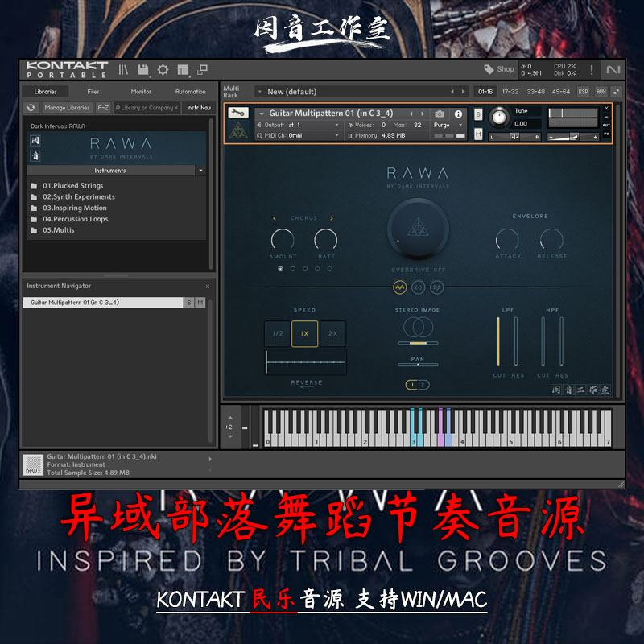Toggle mute in Instrument Navigator row

(x=200, y=303)
